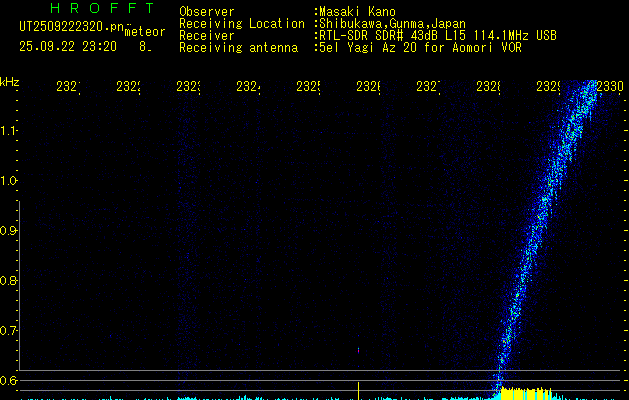Screen dimensions: 629x400
Task: Click the meteor count value 8
Action: (x=144, y=47)
